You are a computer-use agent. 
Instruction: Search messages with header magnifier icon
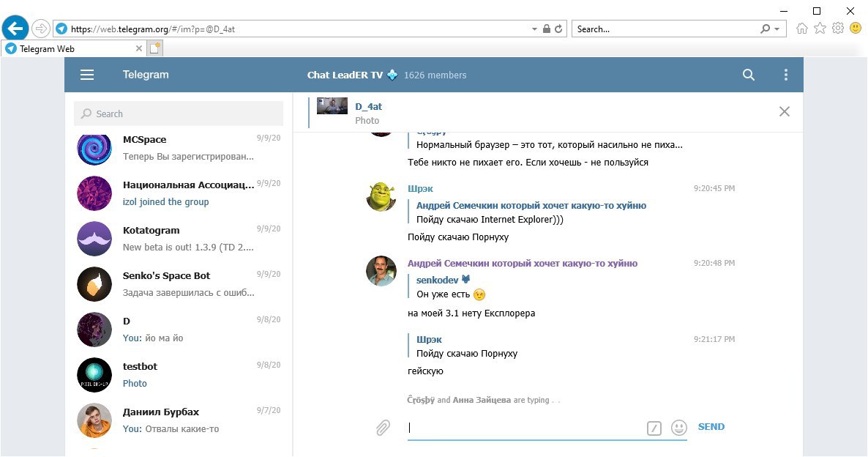(x=749, y=75)
